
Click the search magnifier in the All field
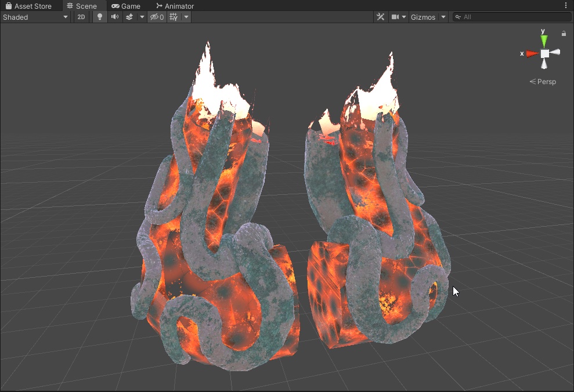coord(457,17)
